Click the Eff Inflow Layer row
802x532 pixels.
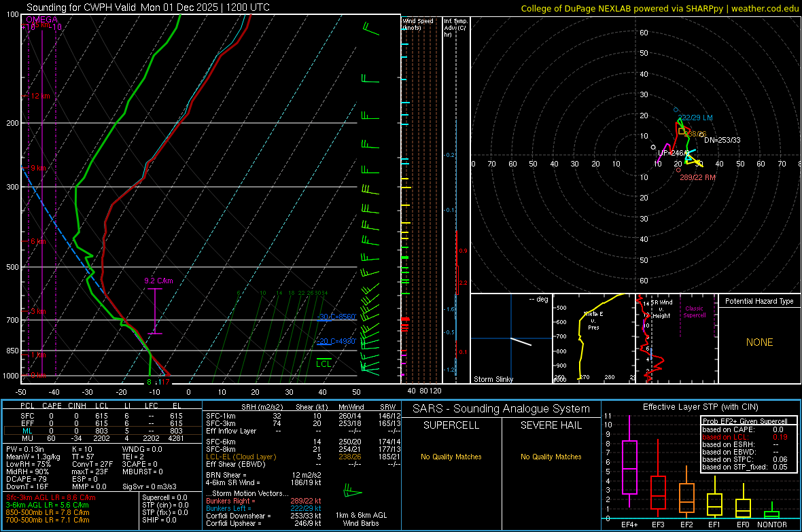tap(303, 431)
